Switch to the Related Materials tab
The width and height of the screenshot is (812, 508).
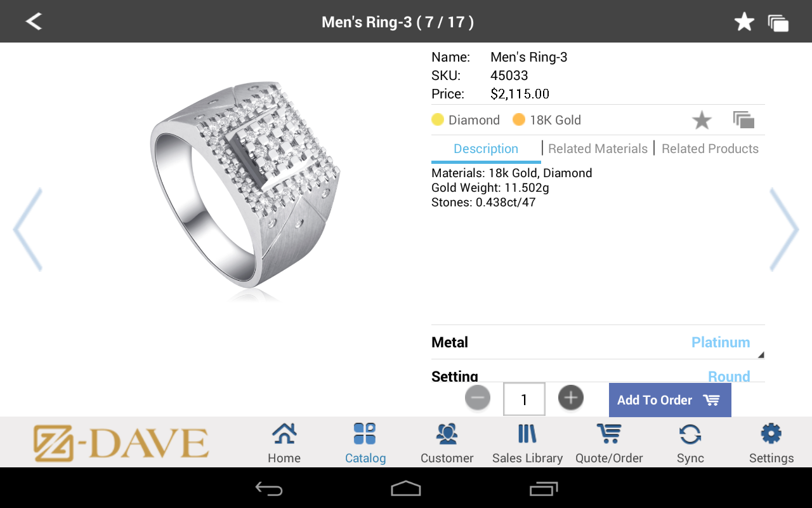tap(598, 149)
